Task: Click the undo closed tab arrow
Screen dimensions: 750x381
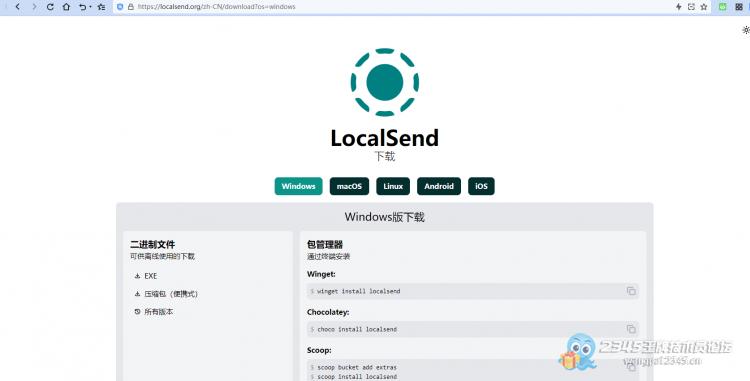Action: [x=82, y=7]
